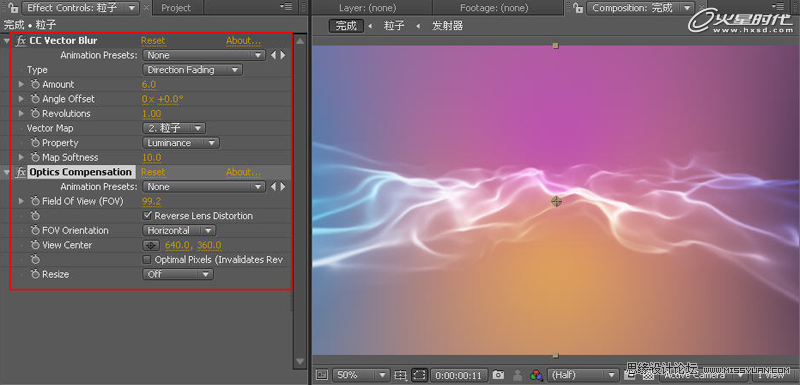Switch to the Project tab
800x385 pixels.
coord(176,8)
